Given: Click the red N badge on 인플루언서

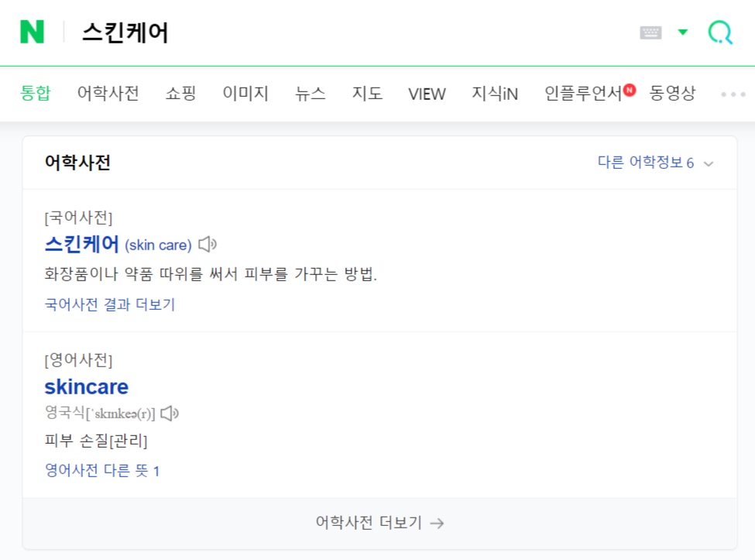Looking at the screenshot, I should (629, 91).
